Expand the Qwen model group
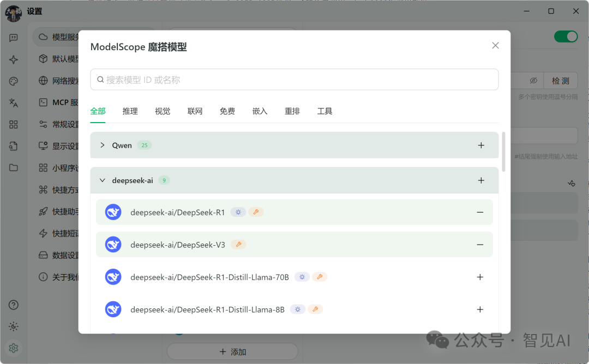The height and width of the screenshot is (364, 589). click(102, 145)
